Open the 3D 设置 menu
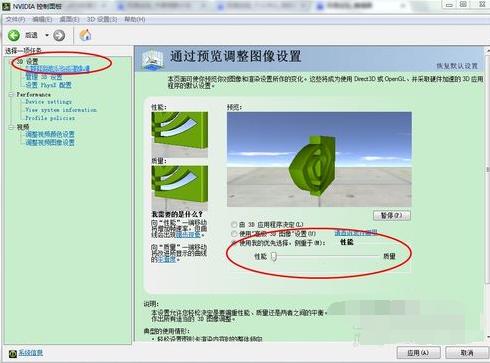The height and width of the screenshot is (363, 490). [102, 19]
